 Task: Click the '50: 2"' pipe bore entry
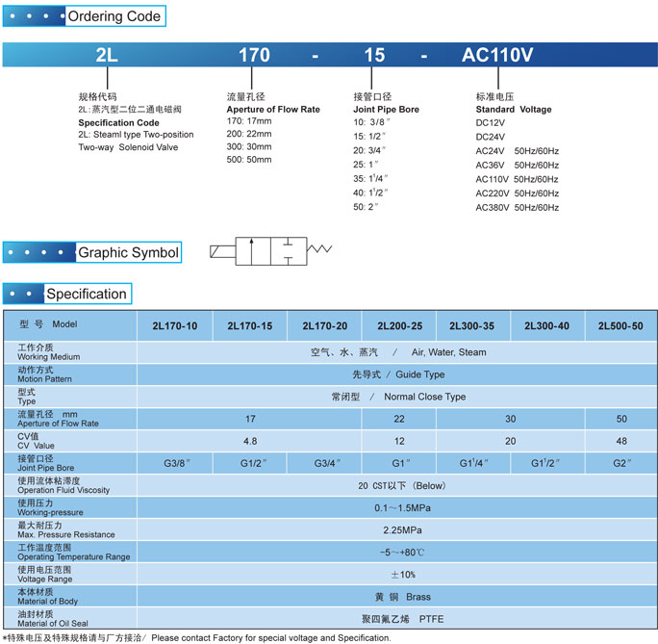coord(366,207)
